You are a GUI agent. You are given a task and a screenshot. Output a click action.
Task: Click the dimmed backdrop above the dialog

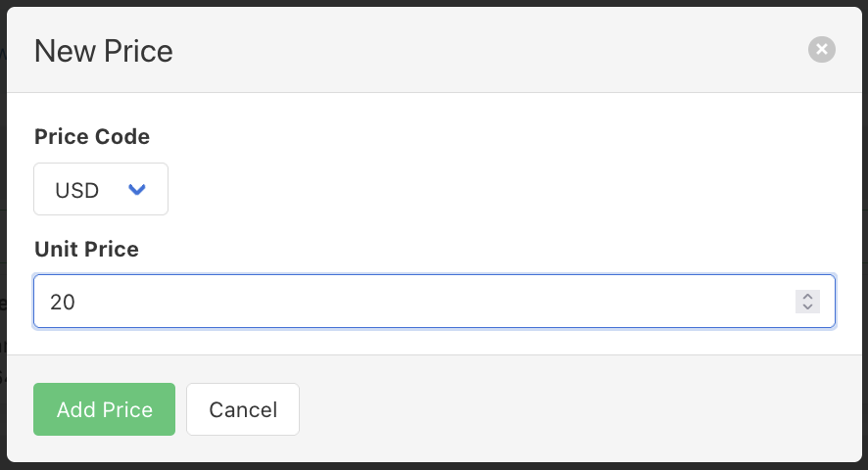434,3
